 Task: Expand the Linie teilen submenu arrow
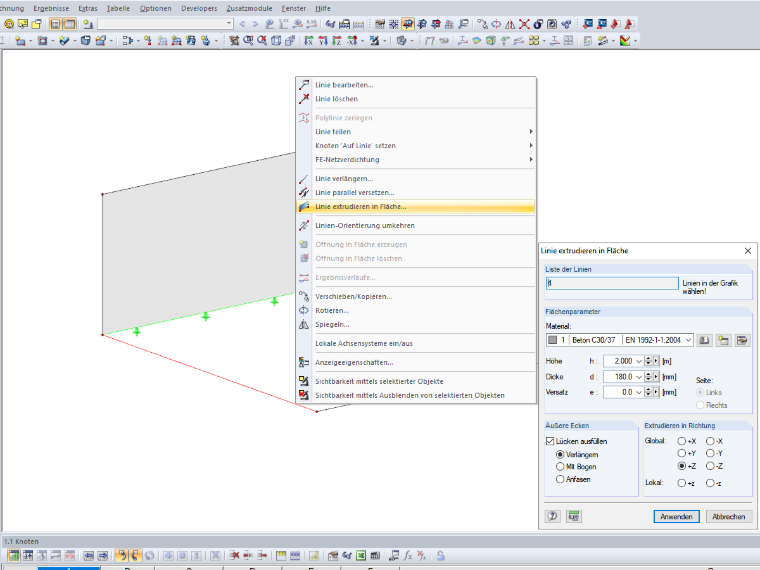tap(531, 131)
